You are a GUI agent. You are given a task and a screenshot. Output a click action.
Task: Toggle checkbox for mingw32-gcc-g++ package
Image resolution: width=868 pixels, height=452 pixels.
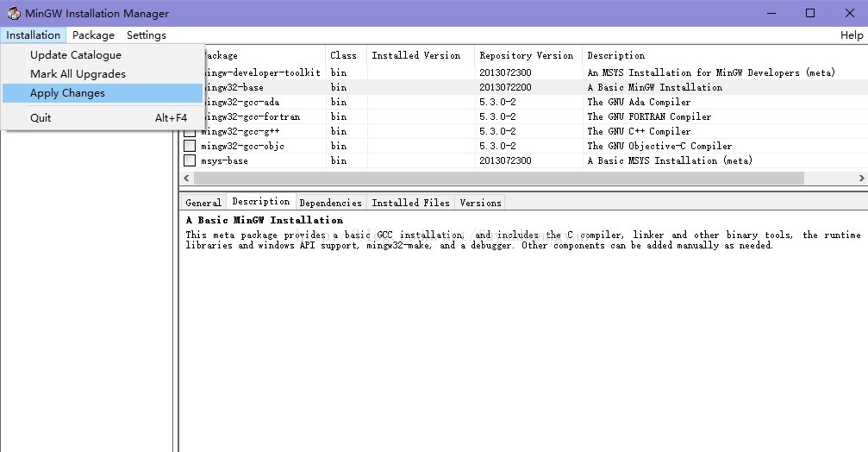tap(190, 131)
